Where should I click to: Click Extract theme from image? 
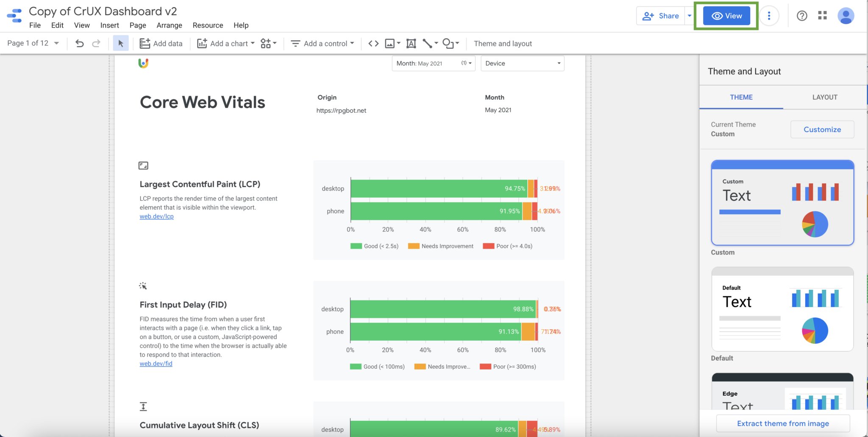pyautogui.click(x=783, y=423)
